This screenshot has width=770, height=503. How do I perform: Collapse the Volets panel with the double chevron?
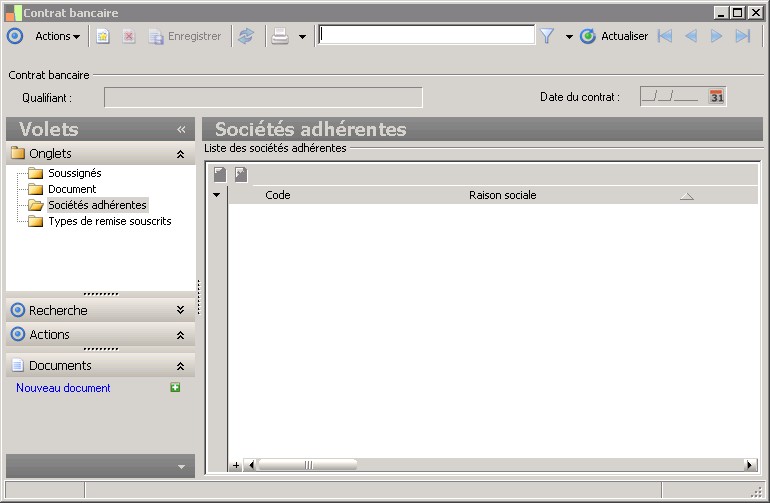[181, 129]
